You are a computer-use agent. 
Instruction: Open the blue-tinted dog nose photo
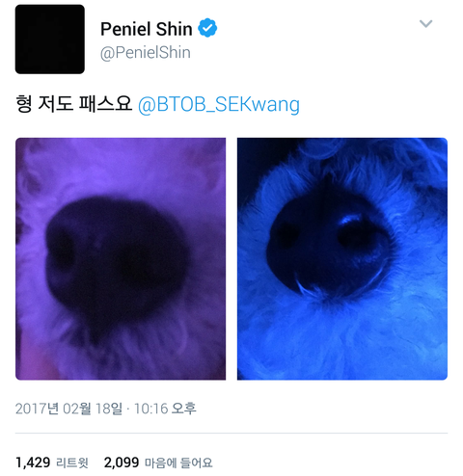coord(342,259)
